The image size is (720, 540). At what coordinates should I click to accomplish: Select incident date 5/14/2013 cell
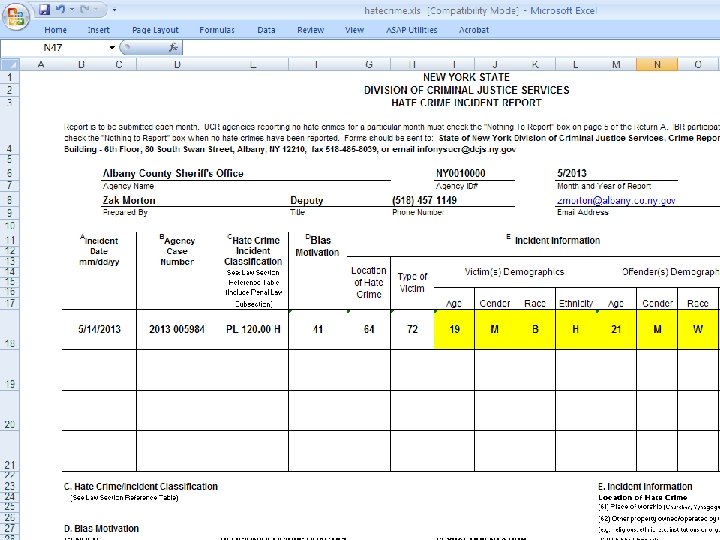click(x=99, y=329)
